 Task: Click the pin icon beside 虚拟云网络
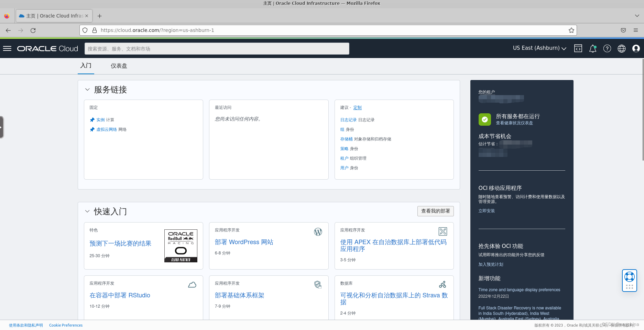pos(92,129)
